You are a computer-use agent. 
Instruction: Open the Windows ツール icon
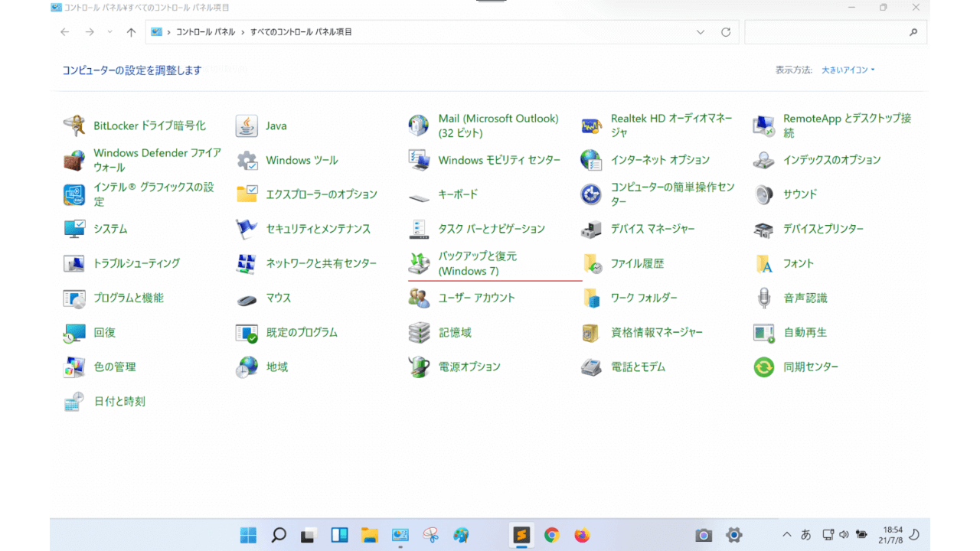[x=247, y=160]
